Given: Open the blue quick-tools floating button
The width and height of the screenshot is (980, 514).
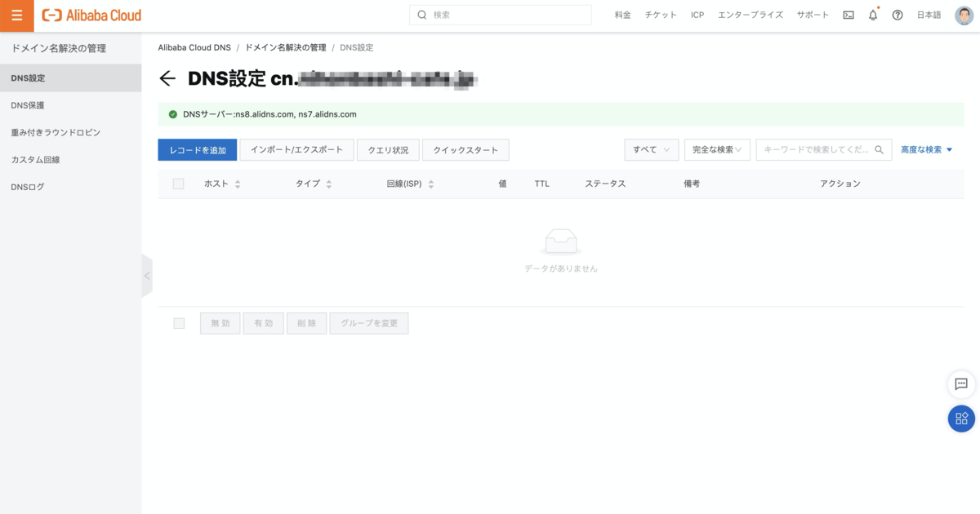Looking at the screenshot, I should 961,419.
